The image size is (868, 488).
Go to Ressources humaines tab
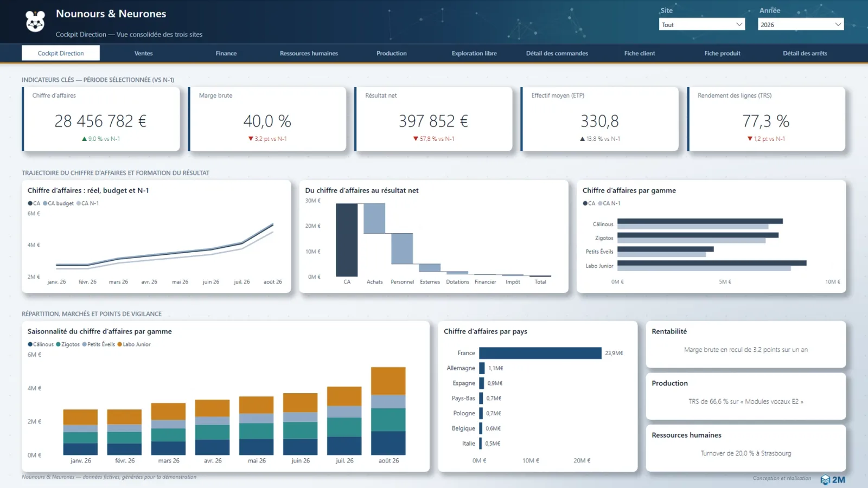point(309,53)
